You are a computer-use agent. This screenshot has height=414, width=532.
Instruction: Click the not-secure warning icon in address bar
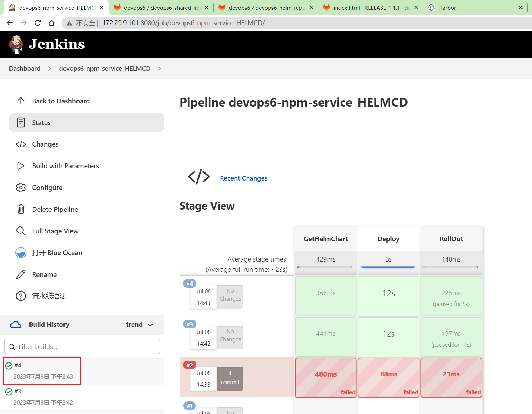click(x=69, y=23)
